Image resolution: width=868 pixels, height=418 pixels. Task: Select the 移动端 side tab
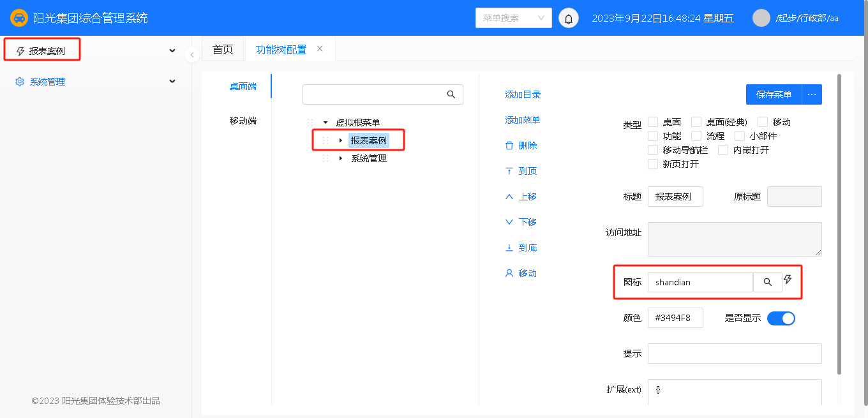(x=243, y=121)
